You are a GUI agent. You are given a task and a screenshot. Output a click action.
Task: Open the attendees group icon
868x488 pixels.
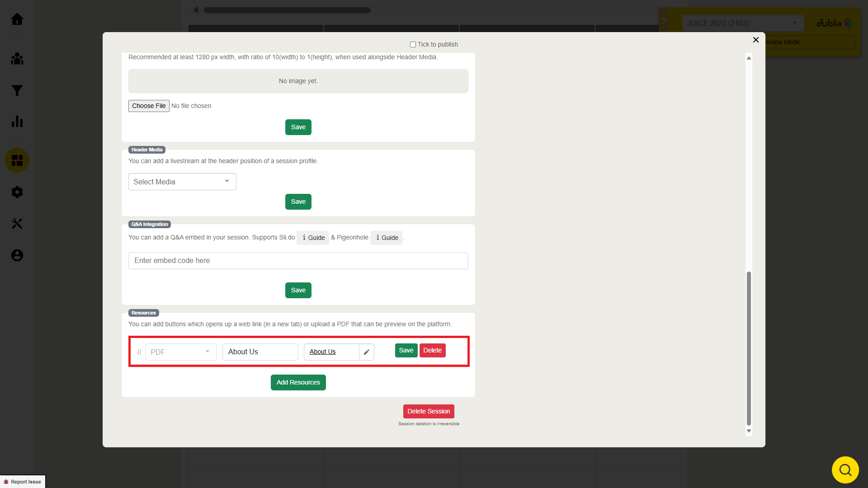pyautogui.click(x=17, y=59)
